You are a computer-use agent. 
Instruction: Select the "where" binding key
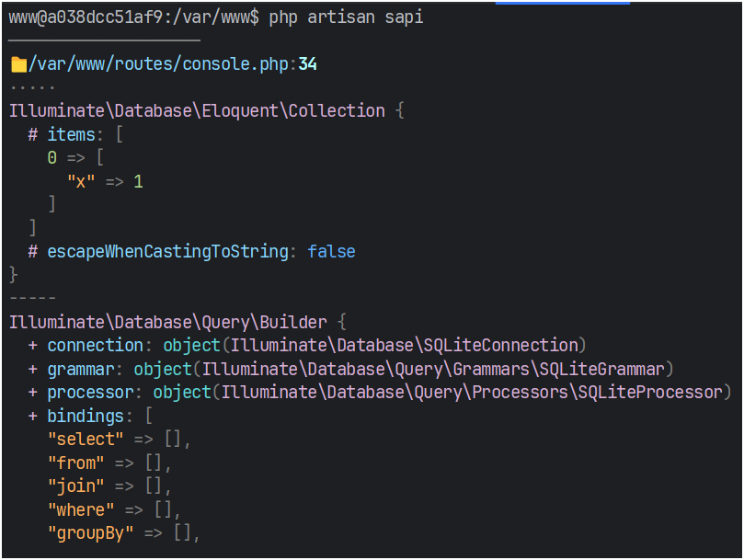81,509
